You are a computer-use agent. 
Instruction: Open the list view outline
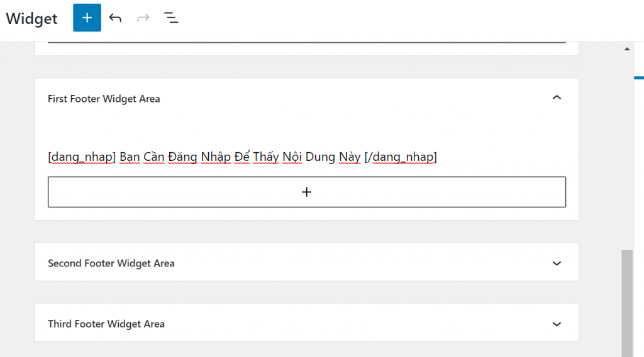(x=171, y=18)
